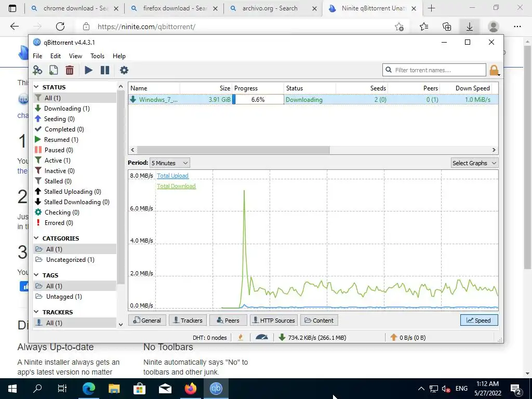Select the Winodws_7 torrent row
The image size is (532, 399).
pos(313,100)
